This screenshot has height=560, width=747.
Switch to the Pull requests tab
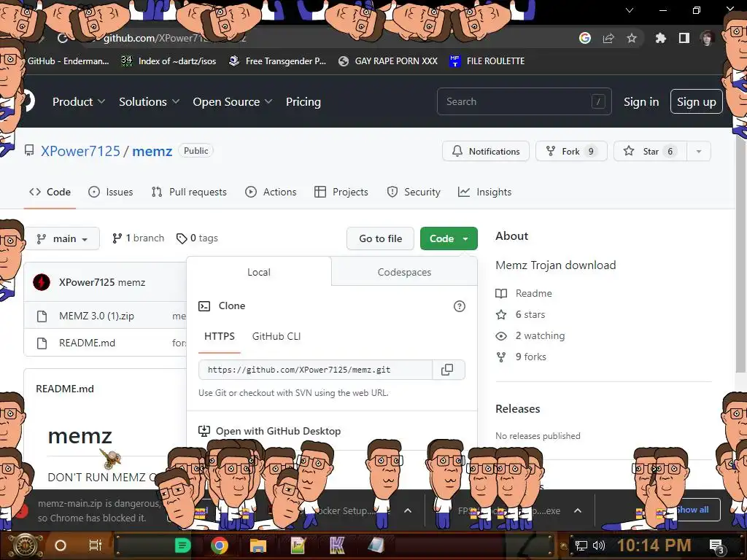coord(189,192)
